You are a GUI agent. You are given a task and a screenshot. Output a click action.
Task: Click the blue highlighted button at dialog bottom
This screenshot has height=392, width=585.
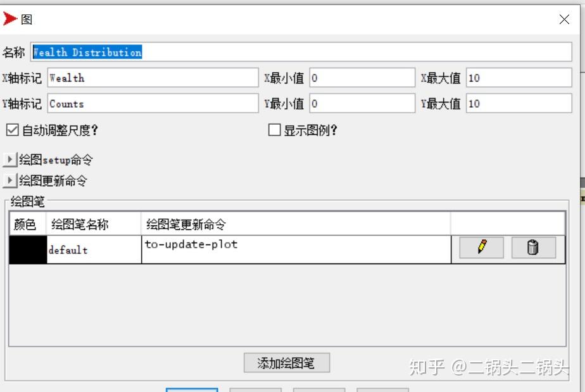click(x=192, y=389)
